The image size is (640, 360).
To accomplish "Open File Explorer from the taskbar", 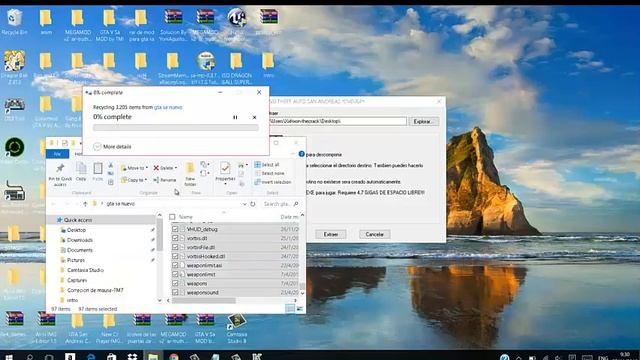I will [153, 357].
